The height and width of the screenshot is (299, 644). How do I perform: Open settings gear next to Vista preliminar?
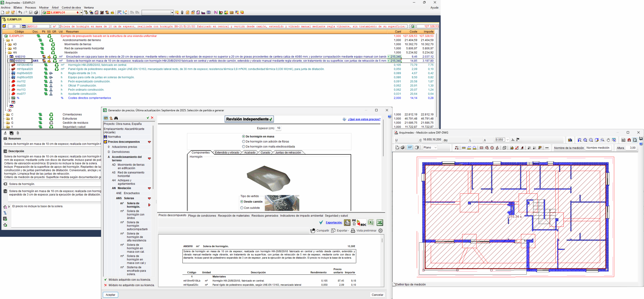click(380, 231)
